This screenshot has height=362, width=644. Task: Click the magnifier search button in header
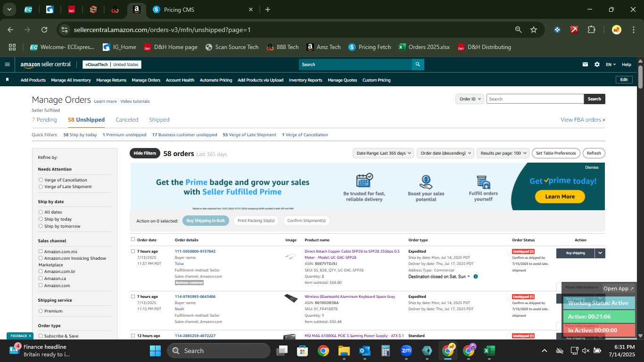click(418, 65)
